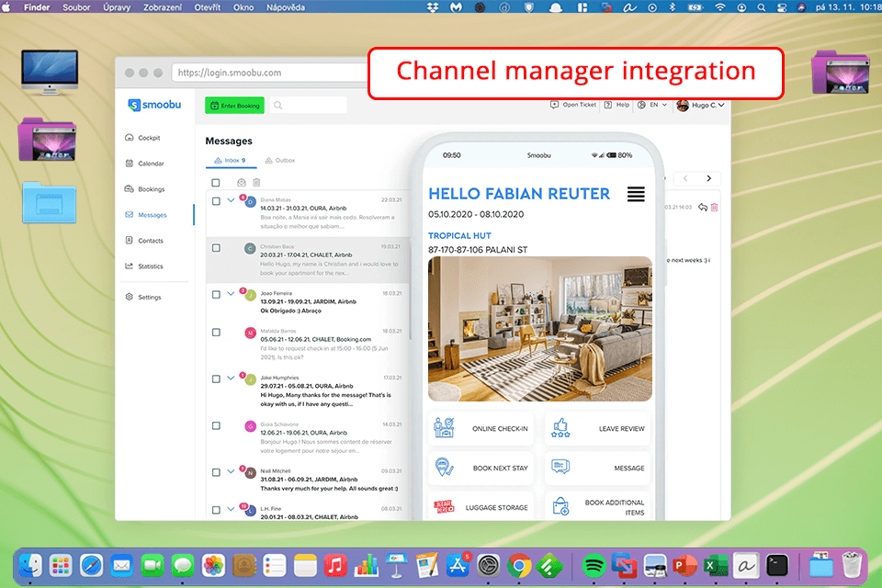The height and width of the screenshot is (588, 882).
Task: Open Spotify from the dock
Action: [x=594, y=566]
